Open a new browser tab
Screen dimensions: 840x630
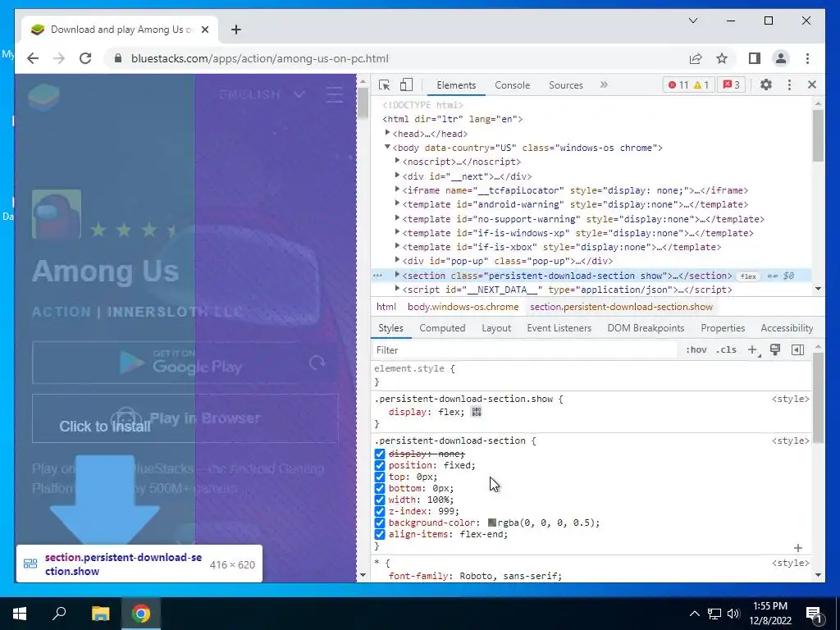click(236, 30)
